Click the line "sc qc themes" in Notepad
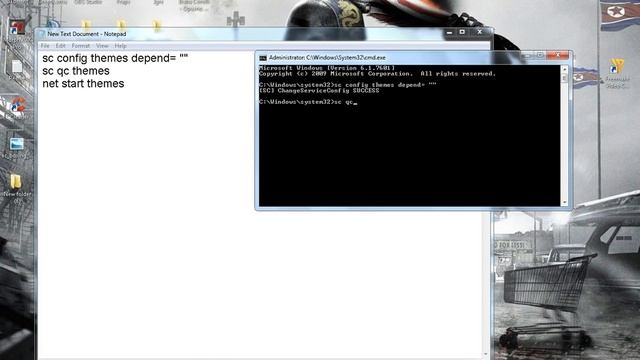The width and height of the screenshot is (640, 360). 76,71
